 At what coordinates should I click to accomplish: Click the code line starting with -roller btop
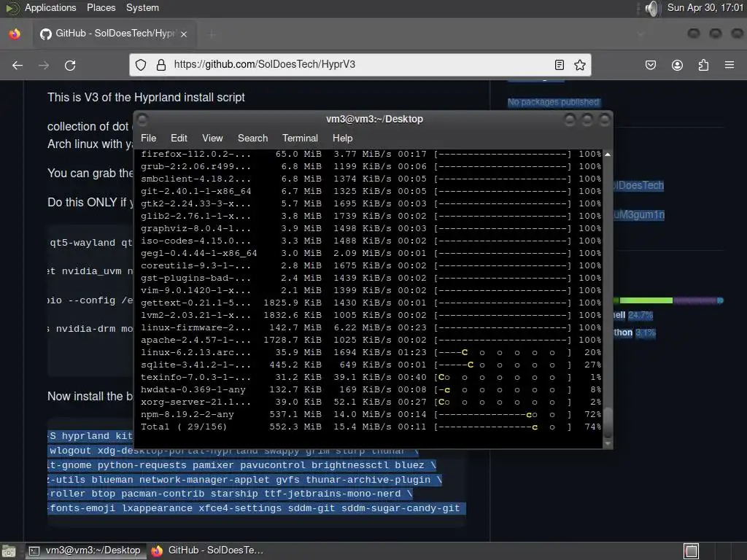pos(230,494)
